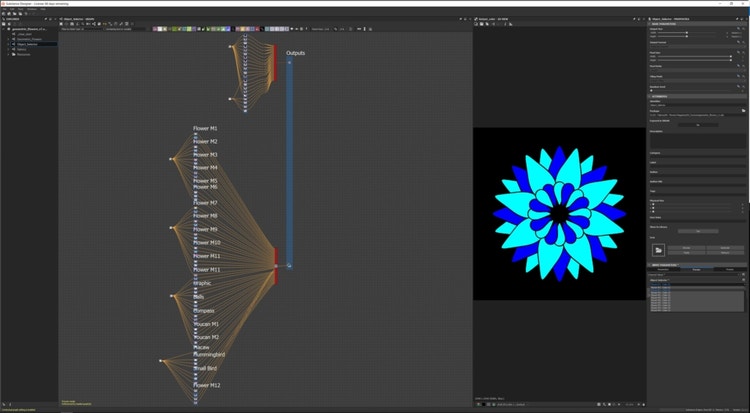Select the red multi-switch node near output
This screenshot has width=750, height=413.
click(276, 266)
